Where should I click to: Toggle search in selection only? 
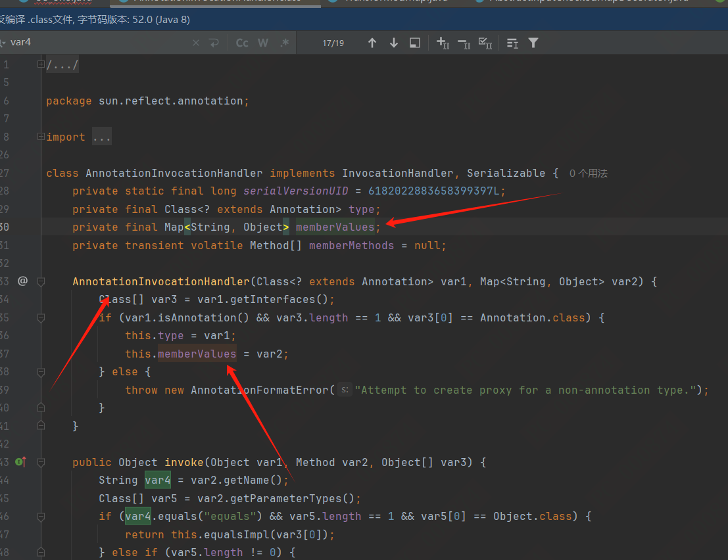click(414, 43)
